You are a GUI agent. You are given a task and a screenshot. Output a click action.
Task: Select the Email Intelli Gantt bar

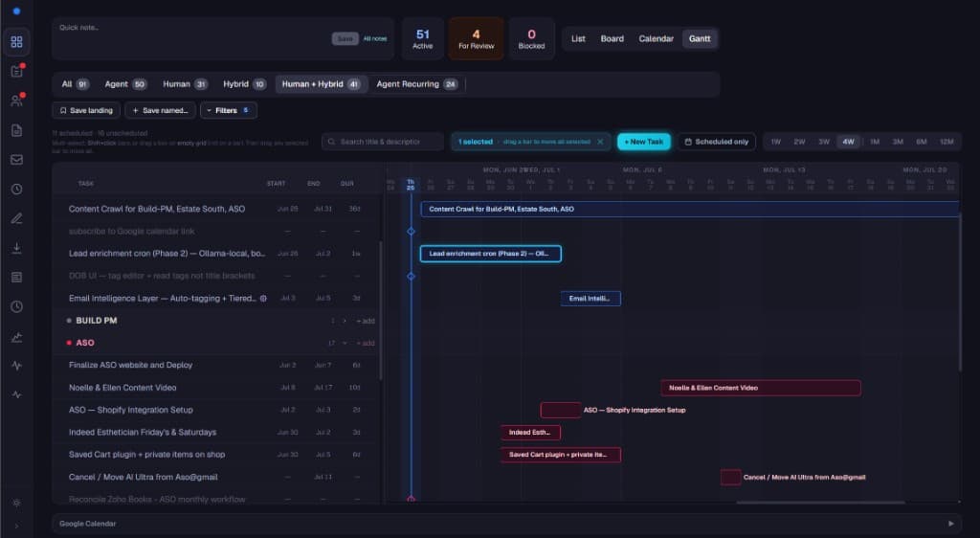[x=590, y=299]
